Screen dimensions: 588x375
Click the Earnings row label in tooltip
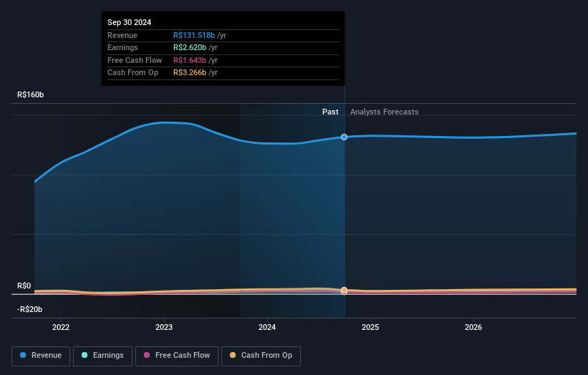pyautogui.click(x=122, y=47)
